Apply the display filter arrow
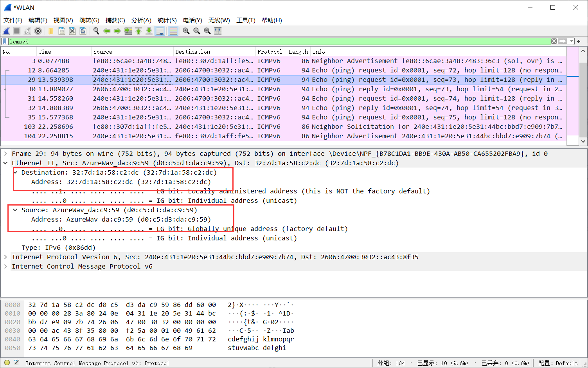This screenshot has height=368, width=588. (x=563, y=41)
